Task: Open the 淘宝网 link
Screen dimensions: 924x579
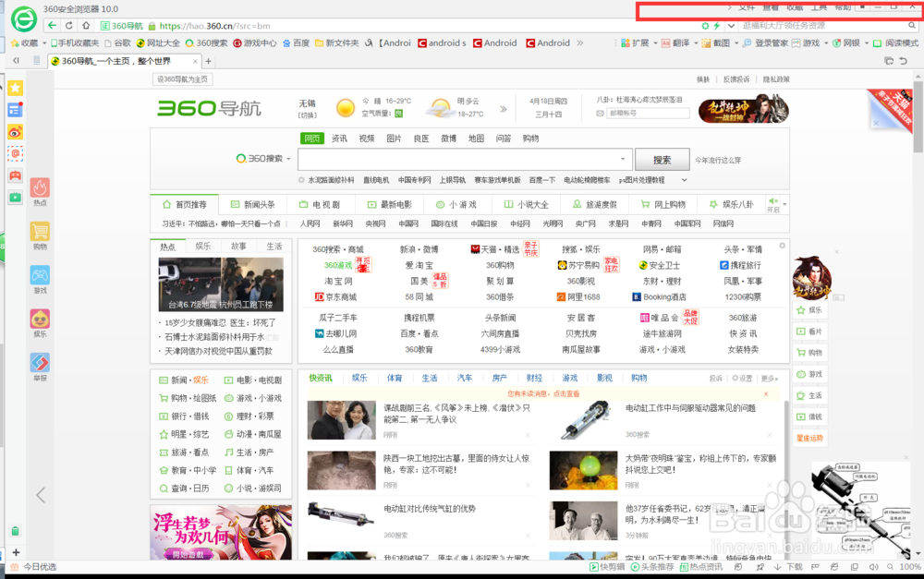Action: point(338,282)
